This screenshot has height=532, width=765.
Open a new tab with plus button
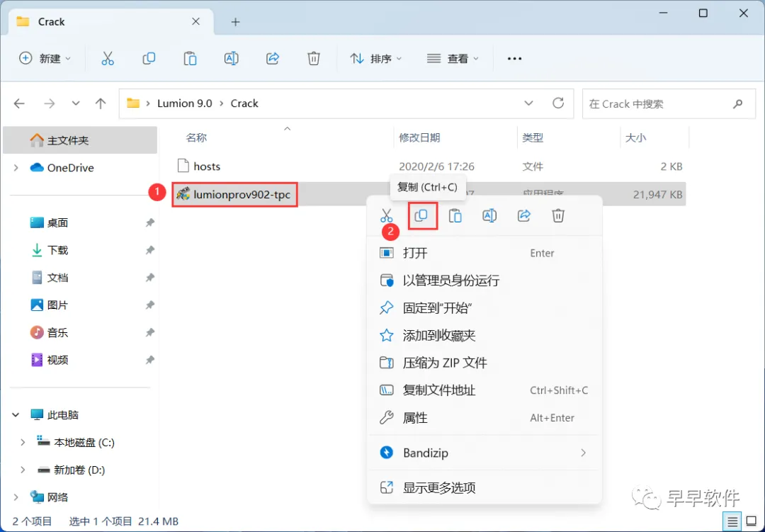[236, 22]
